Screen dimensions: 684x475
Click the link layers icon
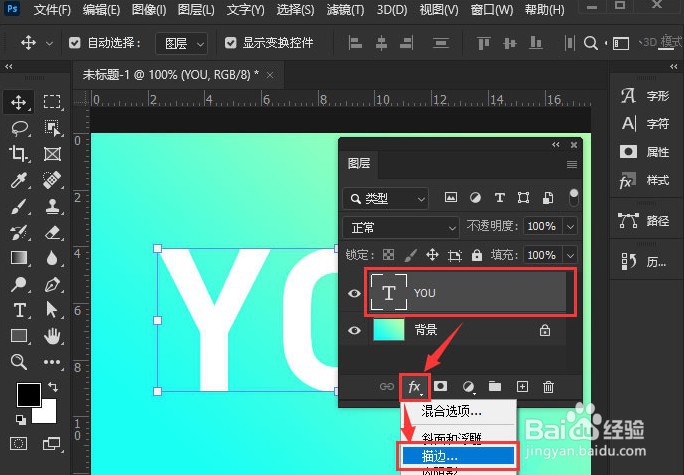pyautogui.click(x=386, y=386)
